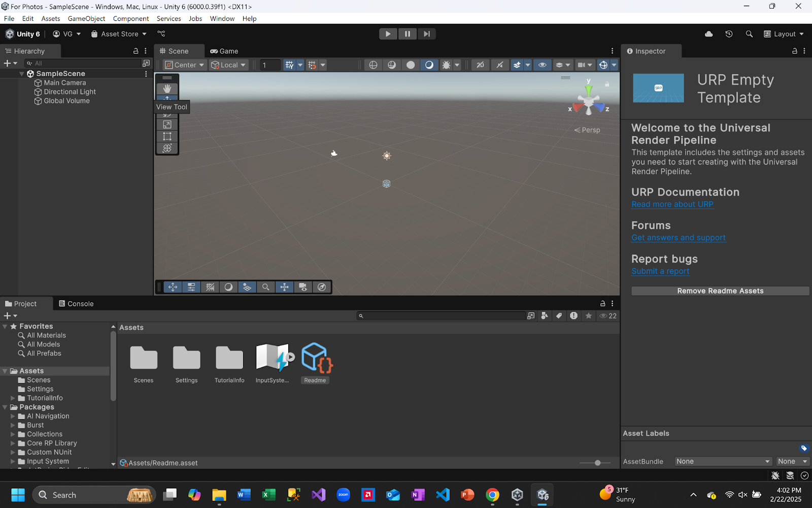Toggle scene effects (skybox, fog) button
Image resolution: width=812 pixels, height=508 pixels.
pyautogui.click(x=517, y=65)
